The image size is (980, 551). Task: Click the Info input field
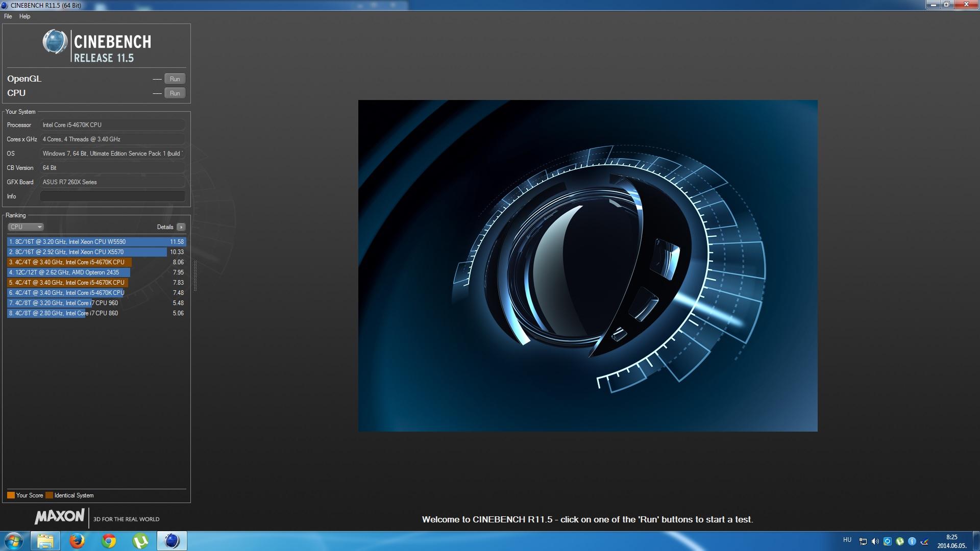[x=112, y=196]
